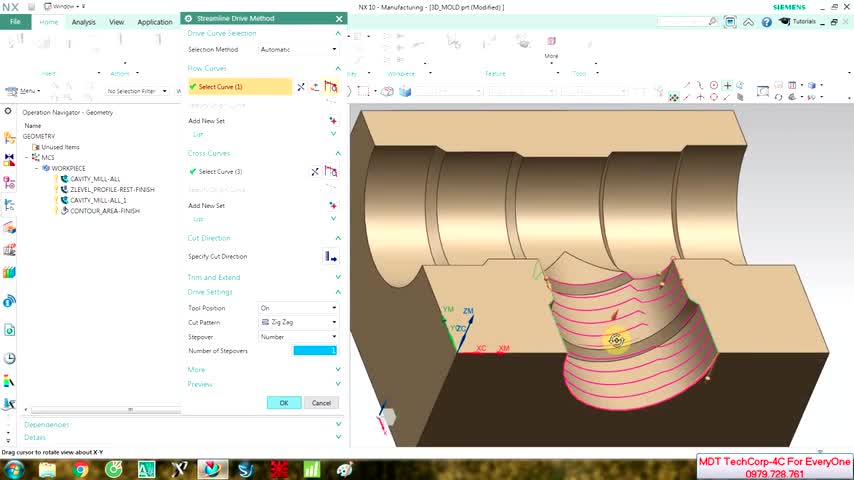
Task: Expand the Preview section
Action: click(338, 384)
